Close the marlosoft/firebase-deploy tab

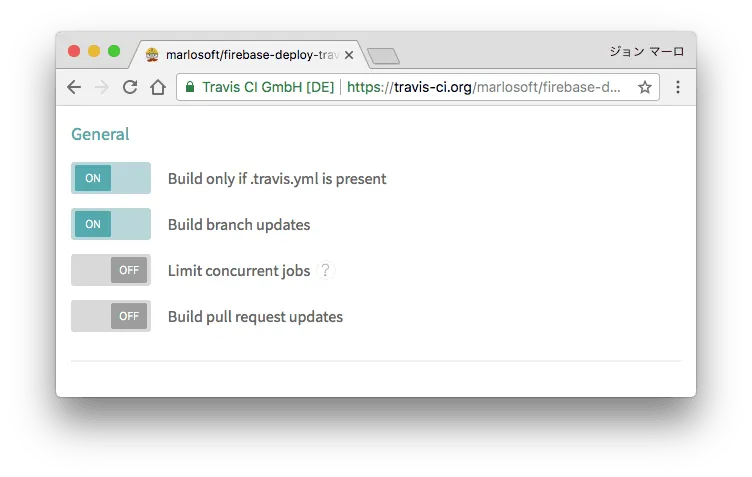[x=349, y=55]
